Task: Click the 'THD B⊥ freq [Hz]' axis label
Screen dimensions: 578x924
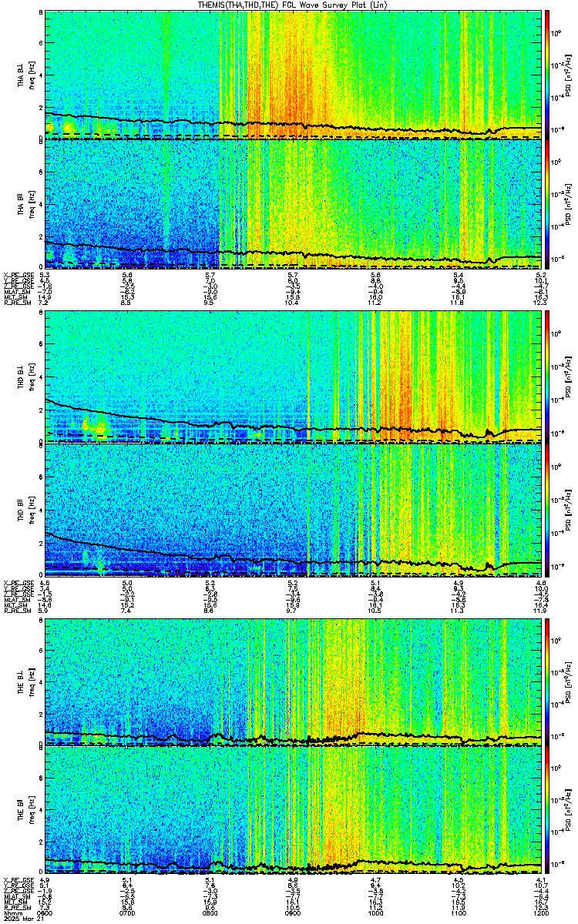Action: 26,377
